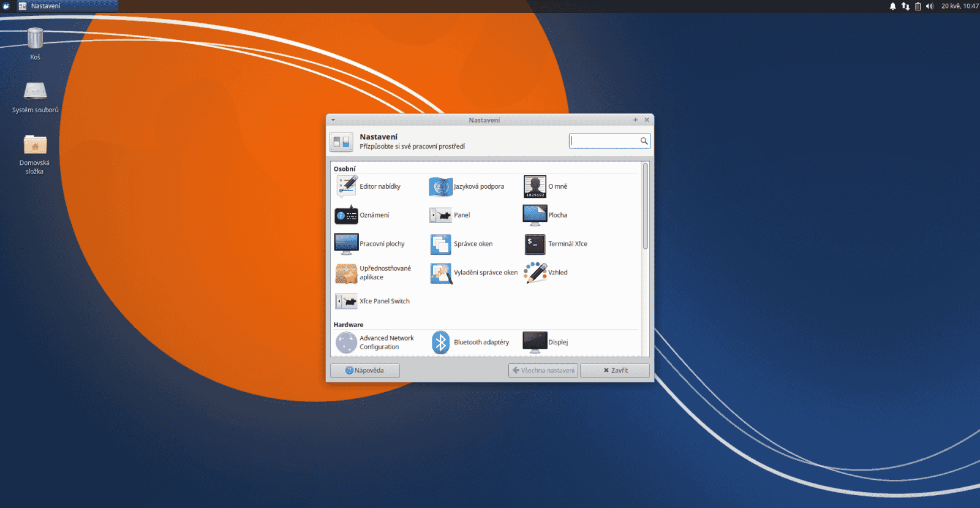
Task: Click the network connection indicator in panel
Action: 905,6
